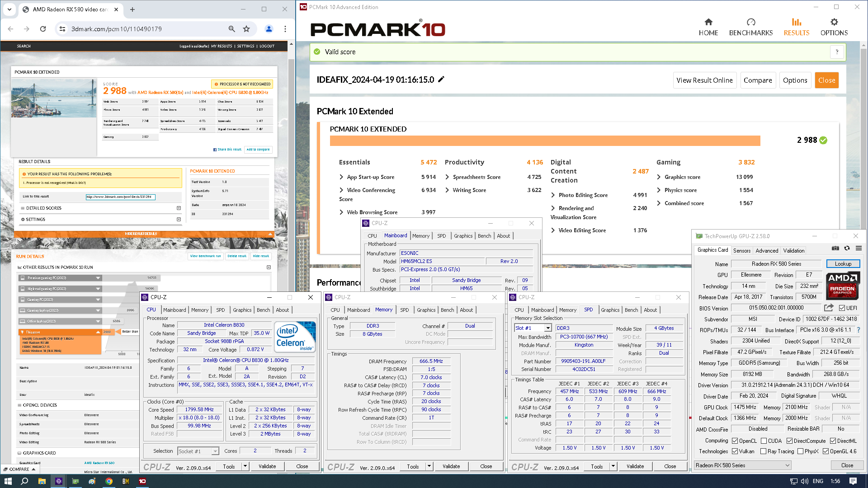Image resolution: width=868 pixels, height=488 pixels.
Task: Click the pencil icon to rename result
Action: [x=441, y=79]
